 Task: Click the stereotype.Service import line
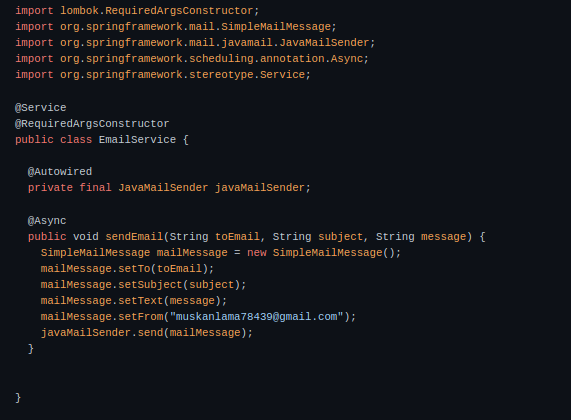pyautogui.click(x=163, y=75)
